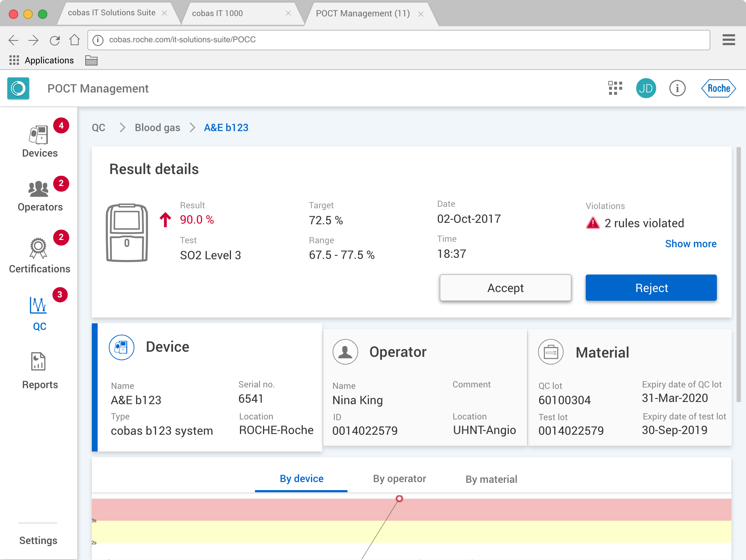This screenshot has height=560, width=746.
Task: Select the Material card panel
Action: tap(629, 387)
